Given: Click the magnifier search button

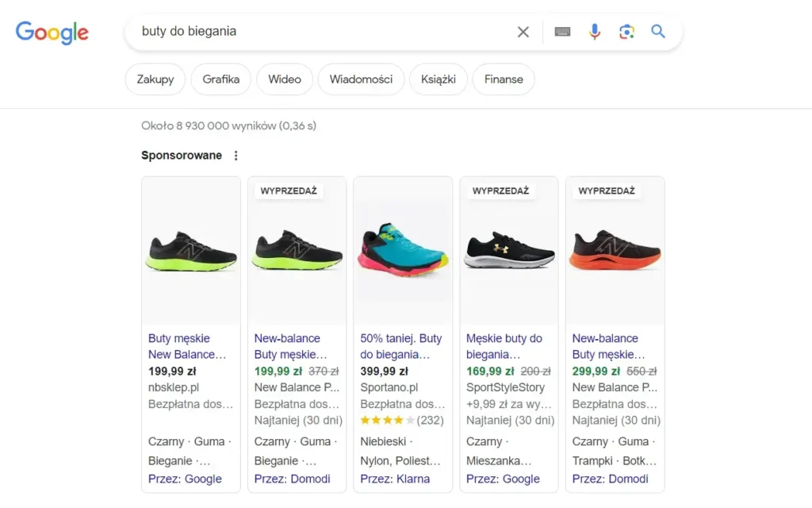Looking at the screenshot, I should (658, 31).
